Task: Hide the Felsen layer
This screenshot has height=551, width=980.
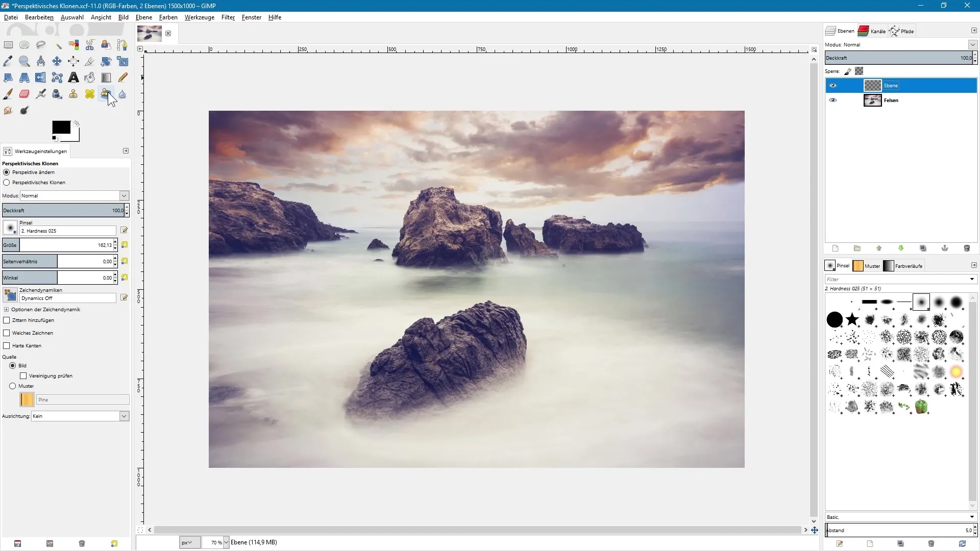Action: [833, 100]
